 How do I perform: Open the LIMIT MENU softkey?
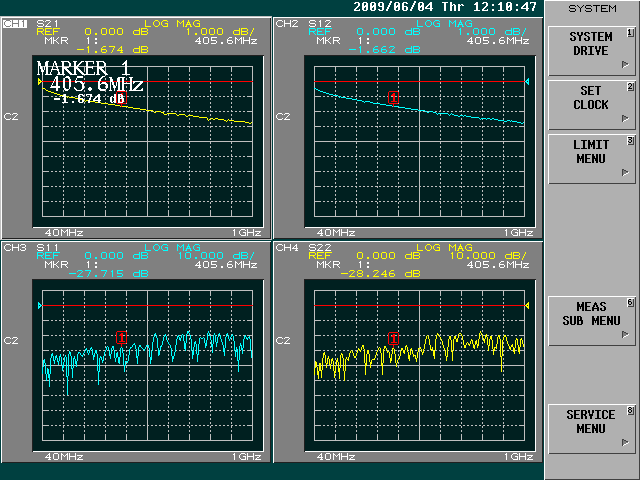coord(591,159)
